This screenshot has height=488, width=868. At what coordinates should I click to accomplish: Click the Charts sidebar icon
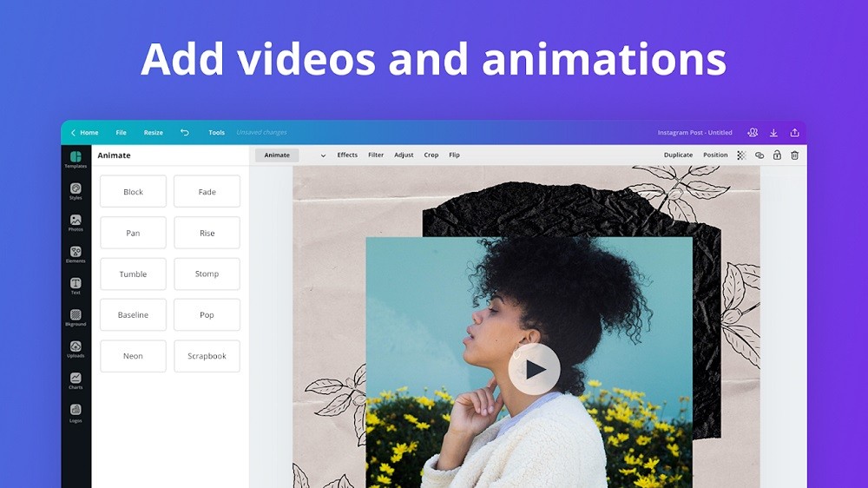coord(76,380)
